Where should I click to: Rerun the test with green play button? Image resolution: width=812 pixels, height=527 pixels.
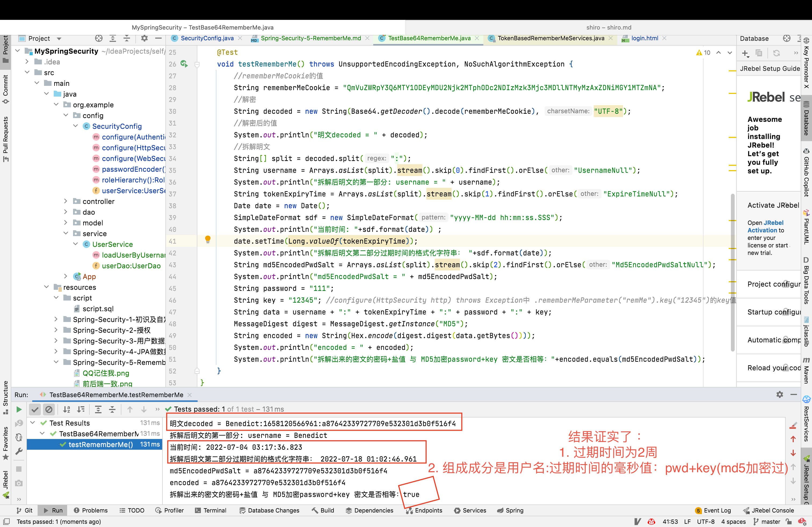coord(19,409)
